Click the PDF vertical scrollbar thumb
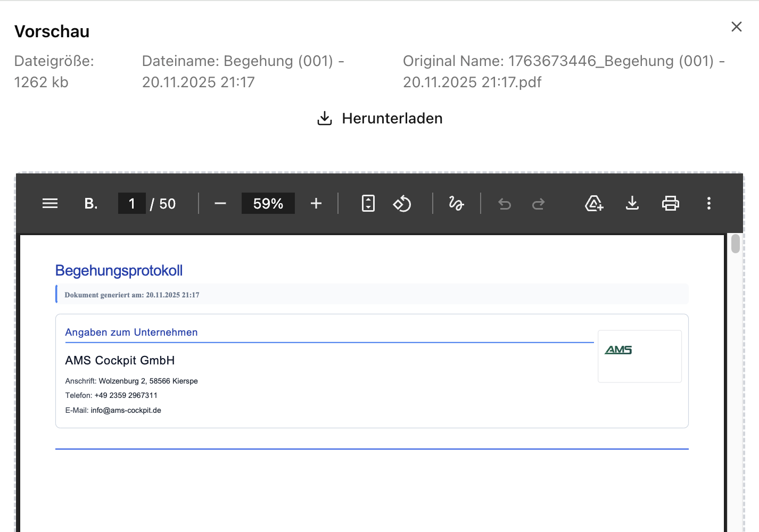 tap(736, 244)
